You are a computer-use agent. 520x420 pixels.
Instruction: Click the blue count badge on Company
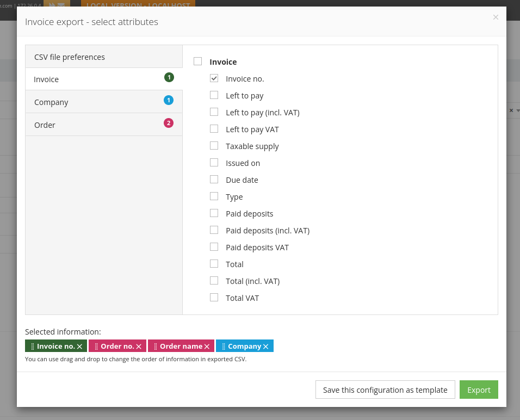[169, 100]
